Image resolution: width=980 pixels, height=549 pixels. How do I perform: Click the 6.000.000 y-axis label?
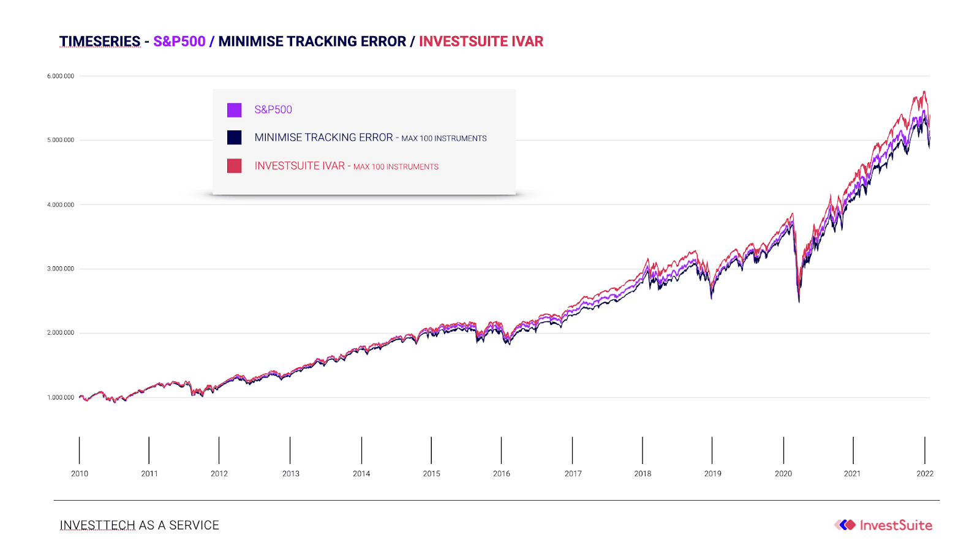pos(61,76)
